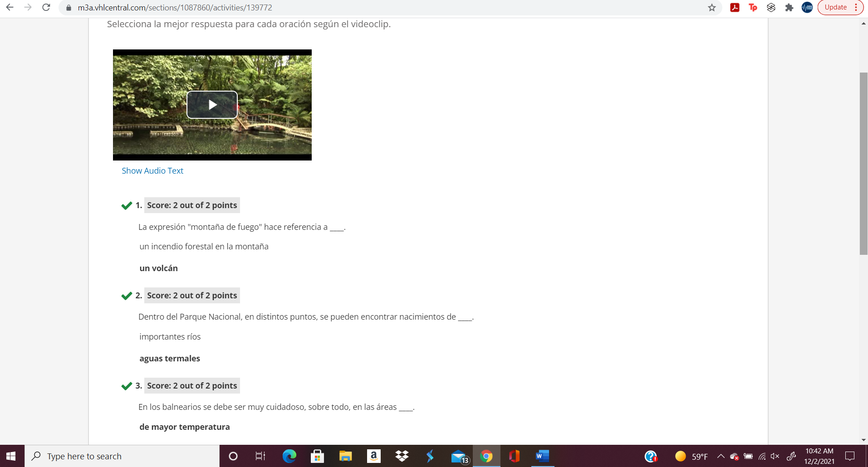This screenshot has width=868, height=467.
Task: Open File Explorer from taskbar
Action: (x=345, y=456)
